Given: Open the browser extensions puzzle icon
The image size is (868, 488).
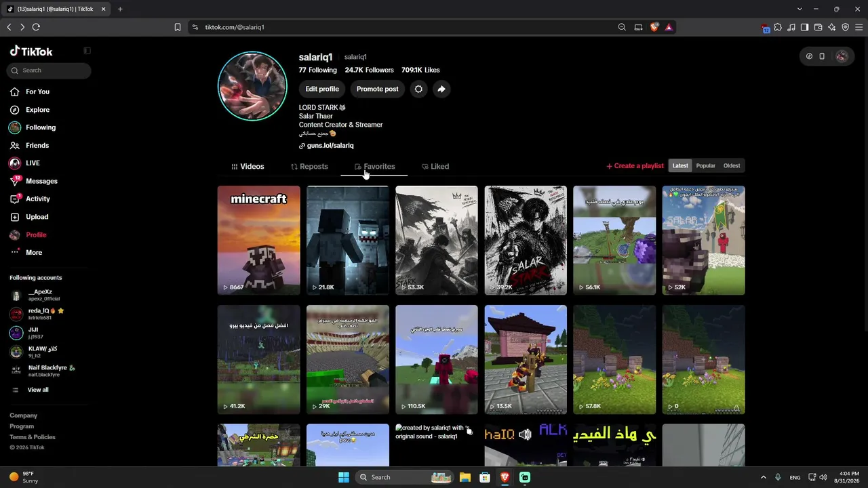Looking at the screenshot, I should [778, 27].
